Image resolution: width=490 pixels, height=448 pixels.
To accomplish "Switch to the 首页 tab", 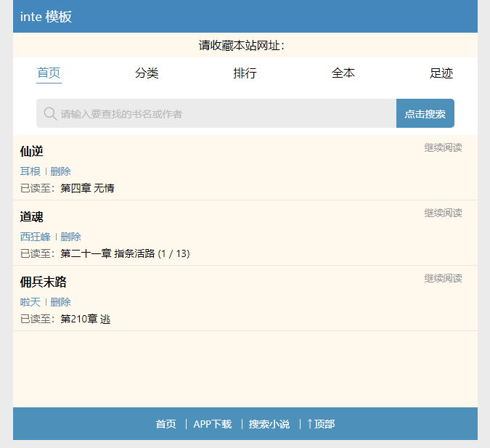I will 49,73.
